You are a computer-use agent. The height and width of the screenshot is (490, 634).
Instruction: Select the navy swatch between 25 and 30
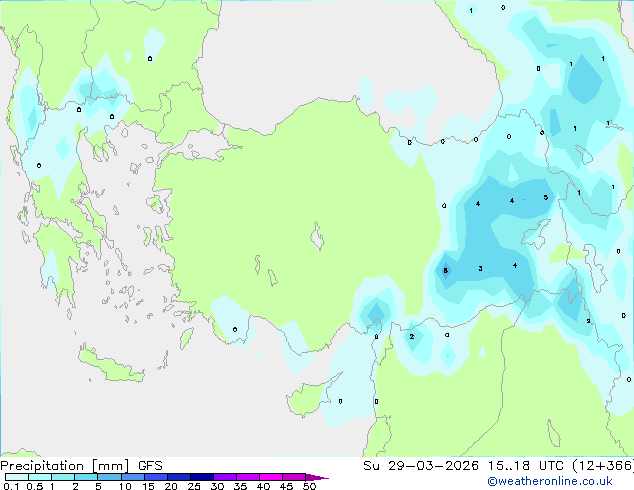pos(202,477)
